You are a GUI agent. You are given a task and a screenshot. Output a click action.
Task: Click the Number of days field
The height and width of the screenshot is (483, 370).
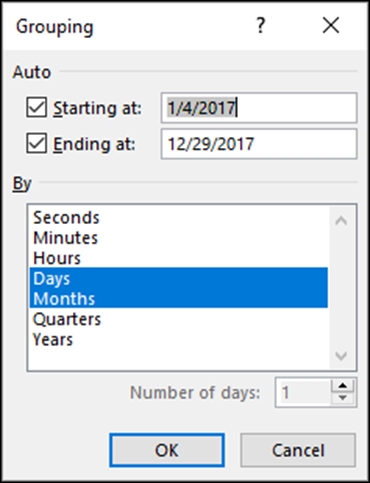(x=303, y=392)
